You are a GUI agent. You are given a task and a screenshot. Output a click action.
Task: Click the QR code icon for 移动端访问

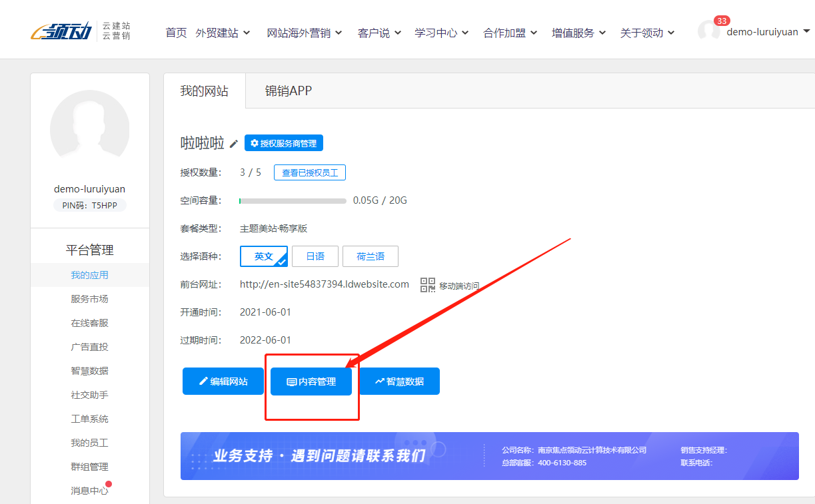tap(427, 285)
